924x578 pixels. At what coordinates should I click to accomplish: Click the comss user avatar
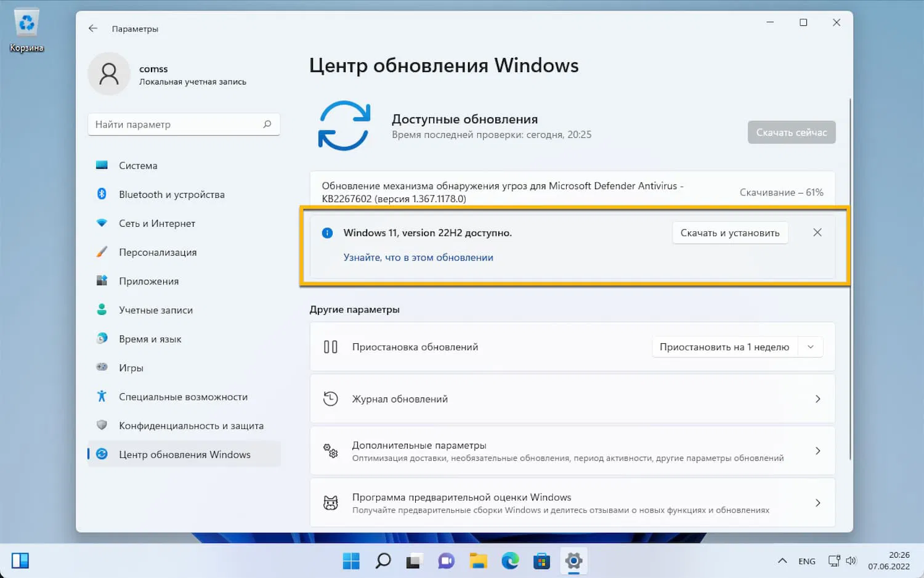[109, 74]
